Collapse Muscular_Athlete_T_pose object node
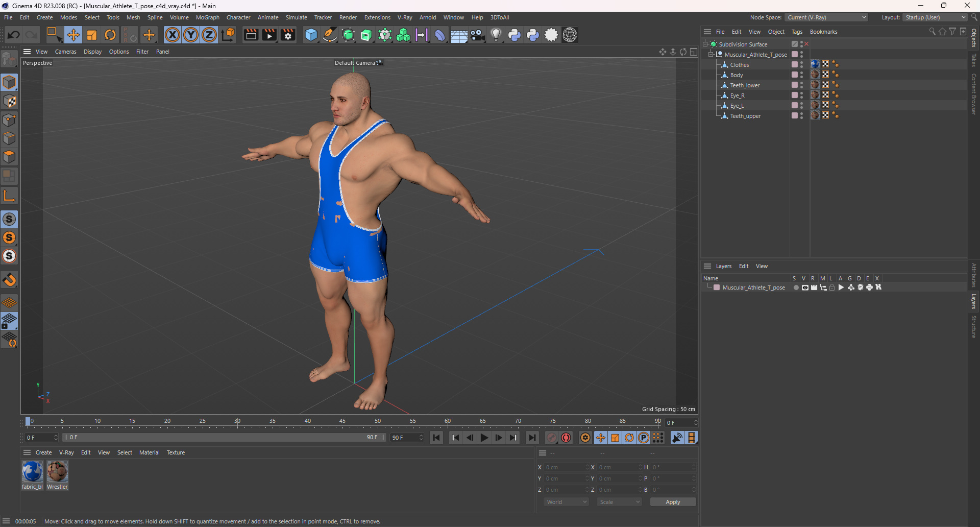Viewport: 980px width, 527px height. tap(711, 55)
